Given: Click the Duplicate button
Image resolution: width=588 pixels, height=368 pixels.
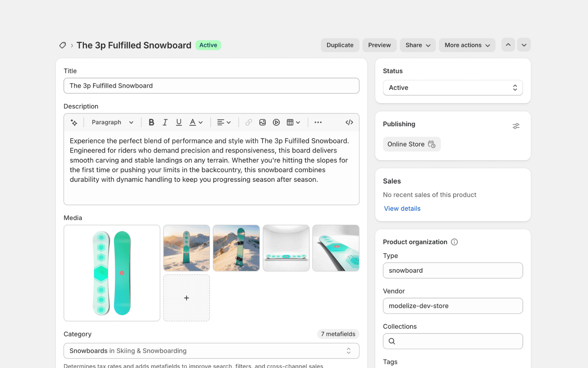Looking at the screenshot, I should coord(340,45).
